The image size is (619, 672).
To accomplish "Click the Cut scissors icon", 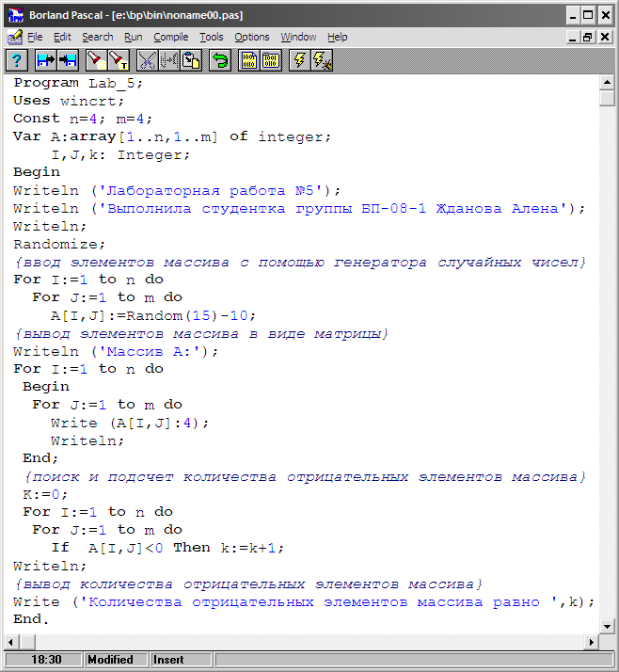I will (x=148, y=60).
